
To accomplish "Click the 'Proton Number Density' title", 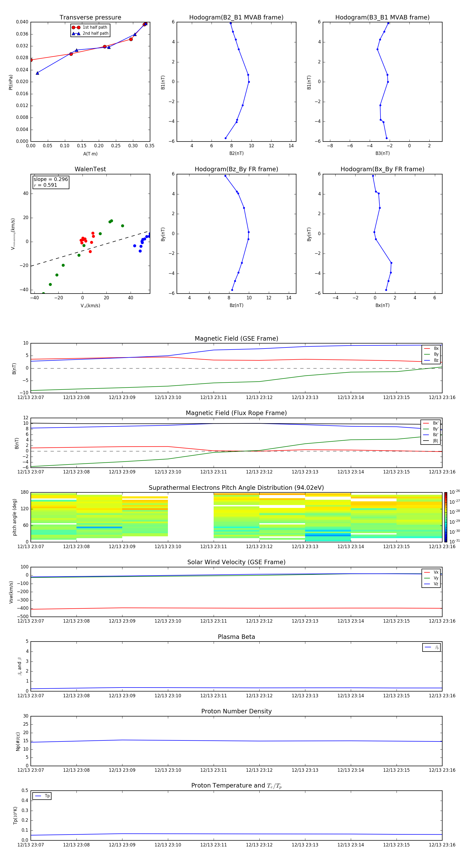I will click(x=236, y=711).
